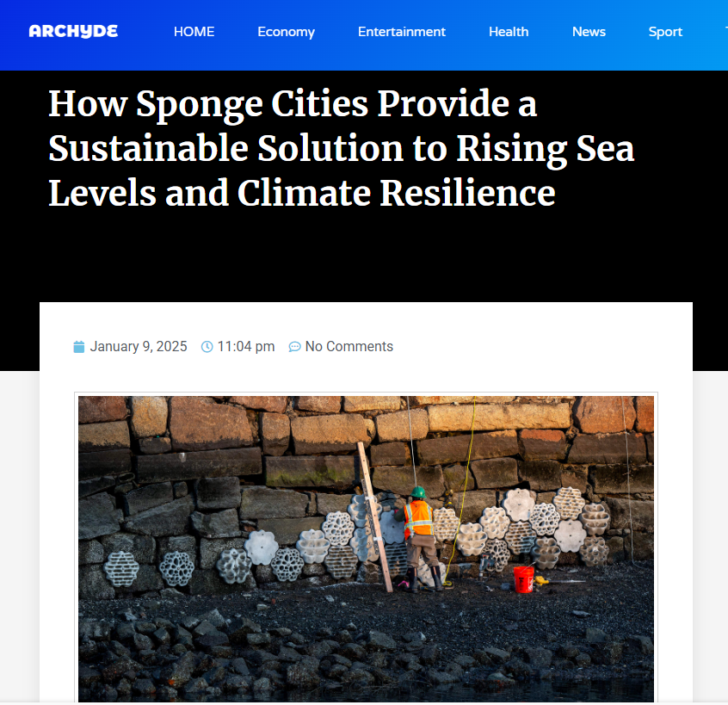
Task: Click the white honeycomb panel at far left
Action: pos(121,568)
